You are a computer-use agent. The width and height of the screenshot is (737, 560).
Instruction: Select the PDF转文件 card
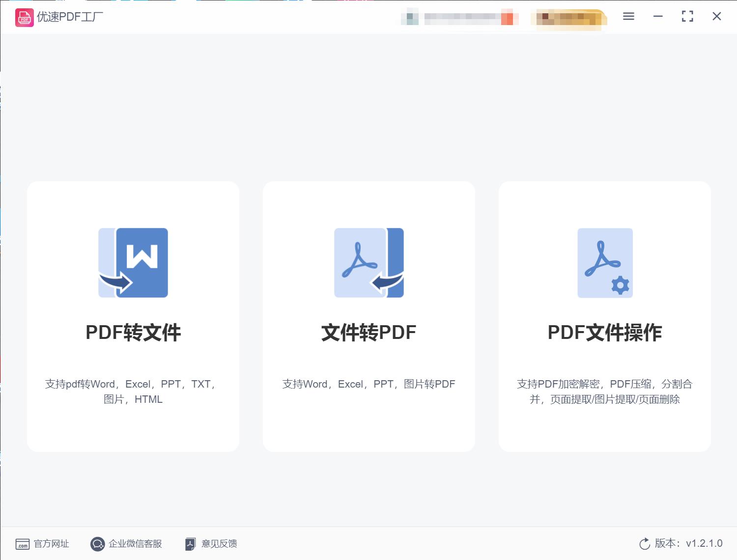[x=133, y=317]
